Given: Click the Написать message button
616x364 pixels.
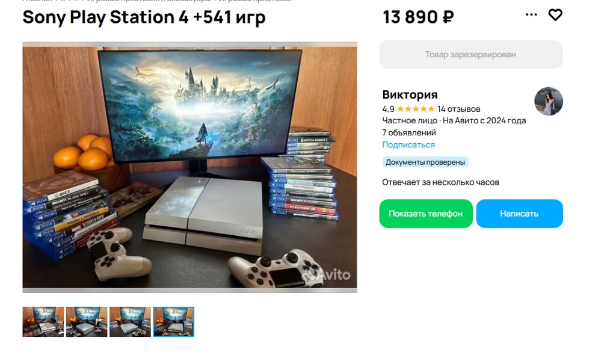Looking at the screenshot, I should (x=519, y=214).
